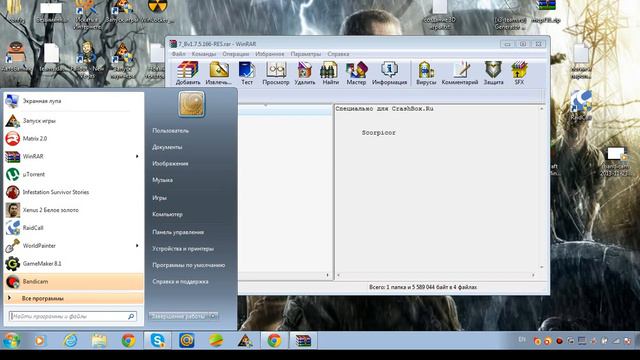Viewport: 640px width, 360px height.
Task: Click the Вирусы (Virus scan) icon
Action: 426,73
